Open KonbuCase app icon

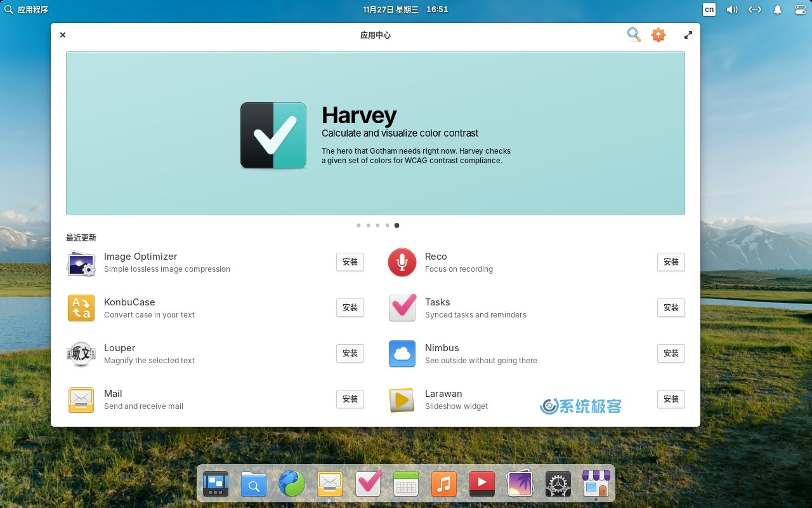click(x=81, y=308)
